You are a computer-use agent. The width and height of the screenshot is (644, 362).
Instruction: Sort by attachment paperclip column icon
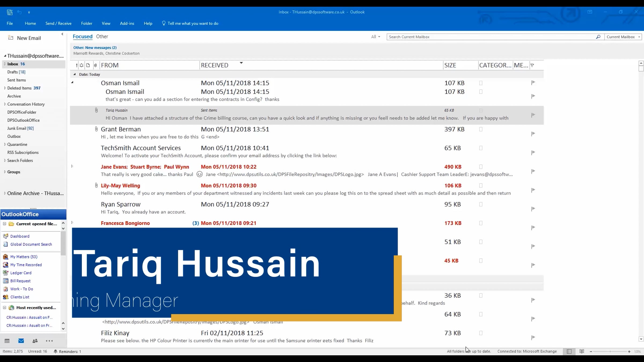pyautogui.click(x=95, y=65)
